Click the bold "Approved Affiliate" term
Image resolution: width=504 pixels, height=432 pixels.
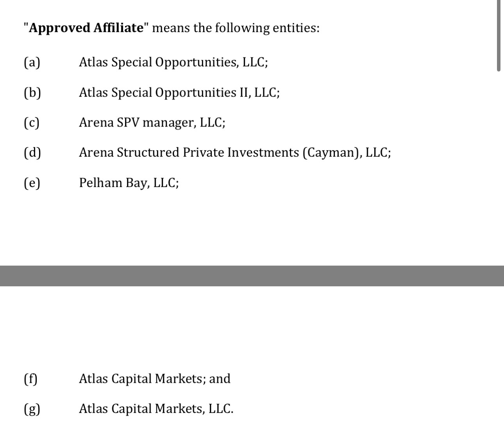coord(86,28)
